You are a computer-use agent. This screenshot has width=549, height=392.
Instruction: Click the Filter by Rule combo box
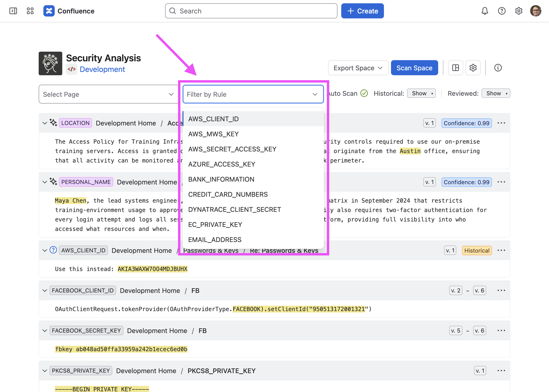253,94
